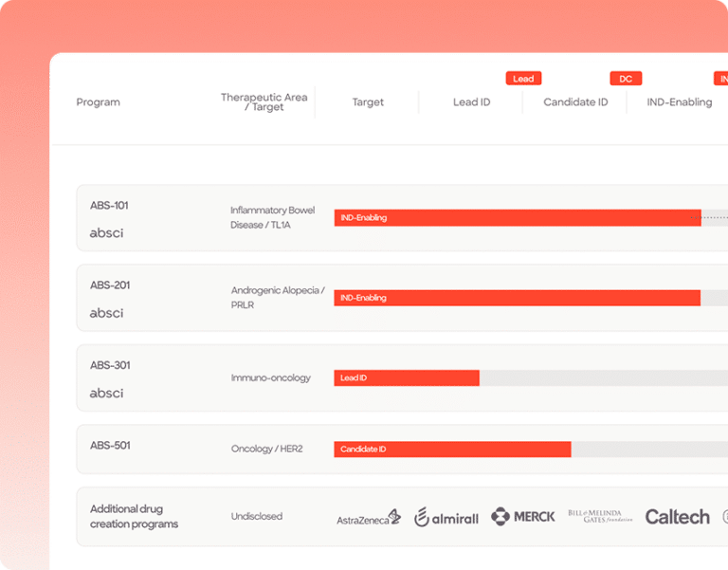Open the Additional drug creation programs row
728x570 pixels.
pos(134,517)
